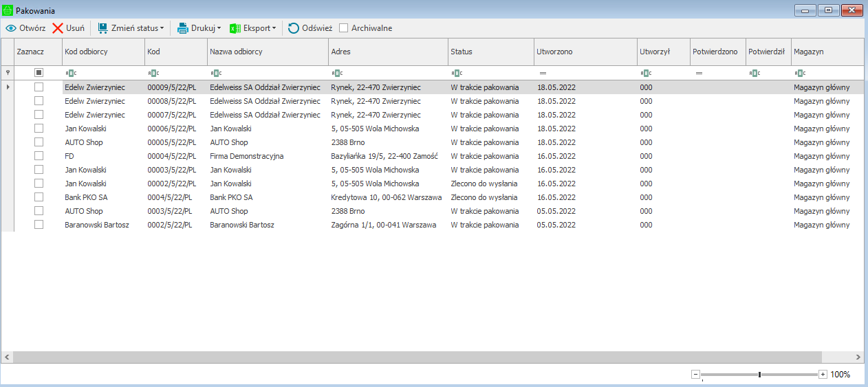Expand the Eksport dropdown arrow
The image size is (868, 387).
tap(274, 28)
